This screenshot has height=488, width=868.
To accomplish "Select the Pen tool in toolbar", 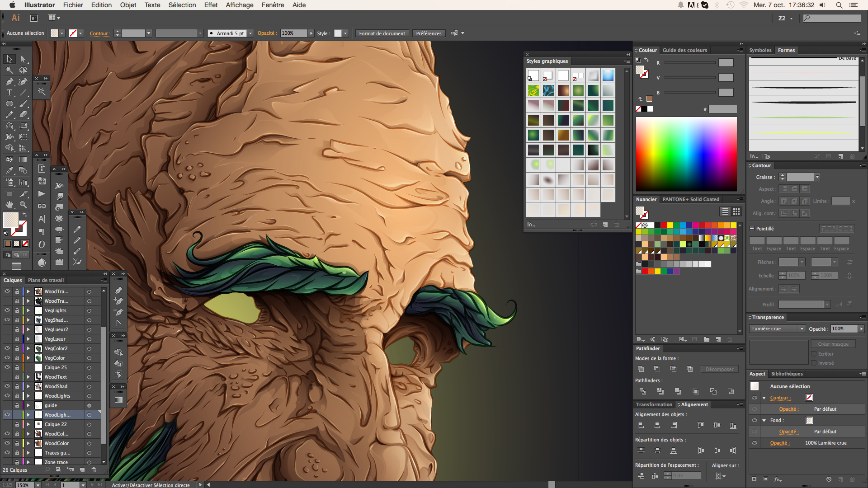I will pyautogui.click(x=9, y=80).
